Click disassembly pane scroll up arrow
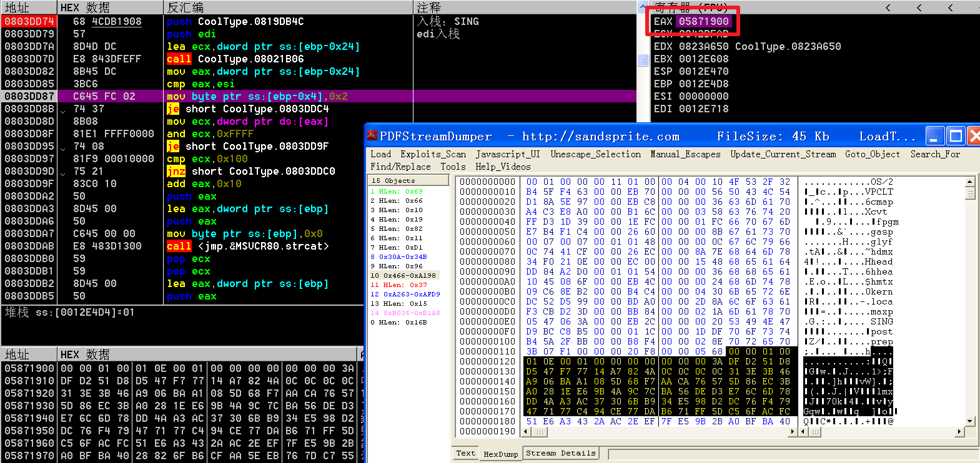 pyautogui.click(x=643, y=7)
